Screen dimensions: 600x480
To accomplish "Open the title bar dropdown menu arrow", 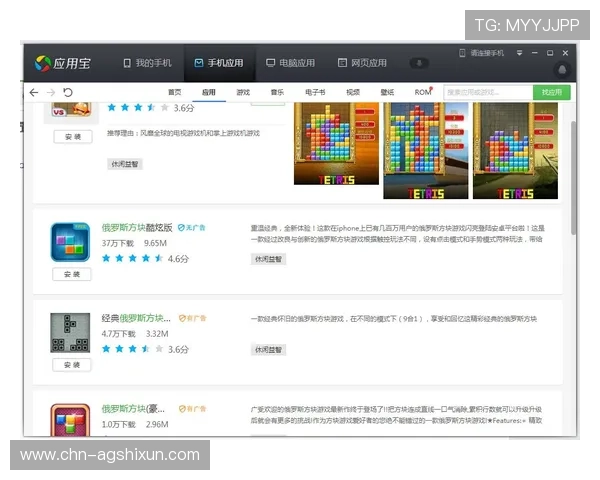I will tap(519, 53).
